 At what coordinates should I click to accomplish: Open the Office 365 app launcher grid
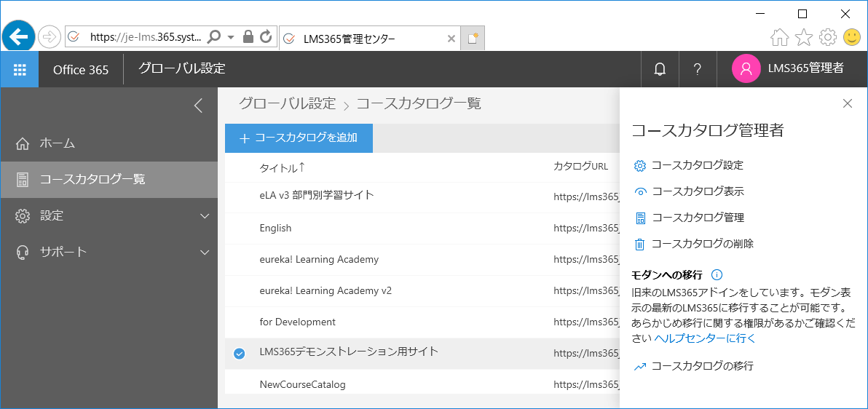point(20,69)
